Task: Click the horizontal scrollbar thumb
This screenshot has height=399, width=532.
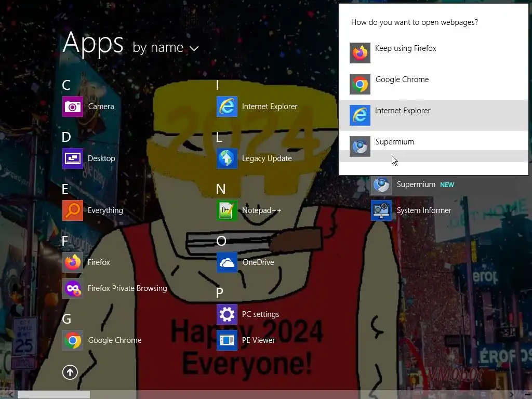Action: [54, 395]
